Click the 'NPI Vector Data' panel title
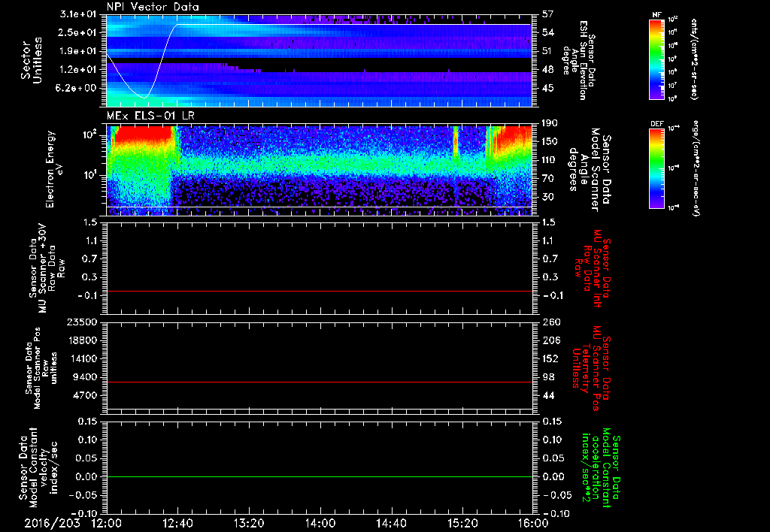This screenshot has height=532, width=770. pos(153,7)
